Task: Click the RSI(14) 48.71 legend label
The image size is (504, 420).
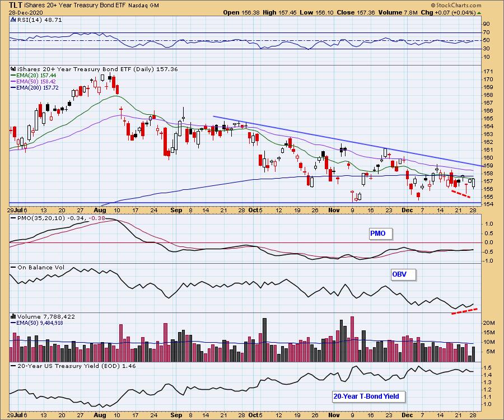Action: pyautogui.click(x=39, y=20)
